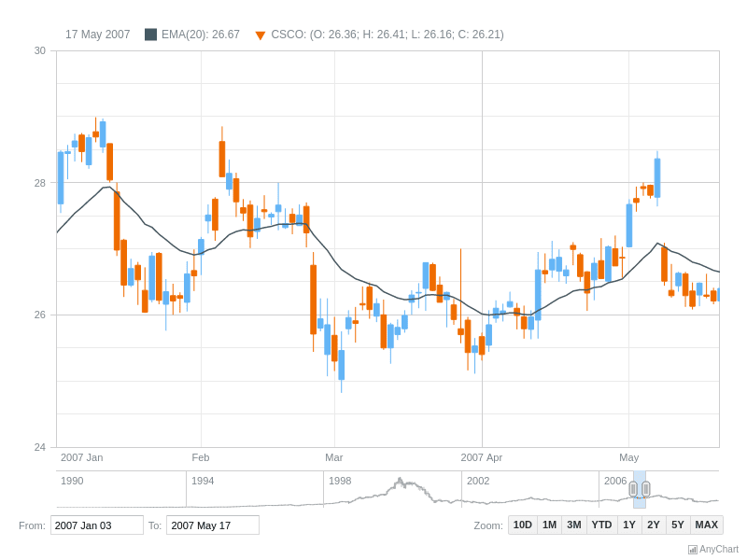The width and height of the screenshot is (747, 560).
Task: Select the 1M zoom range button
Action: (549, 525)
